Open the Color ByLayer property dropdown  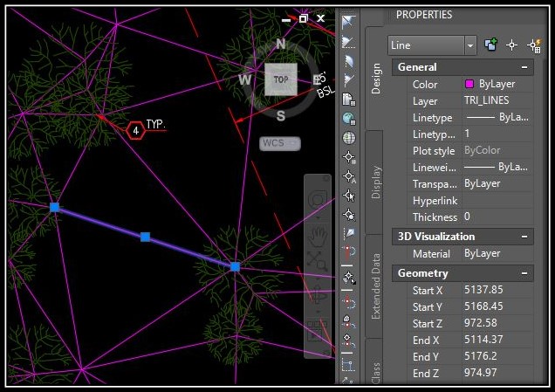[x=497, y=84]
